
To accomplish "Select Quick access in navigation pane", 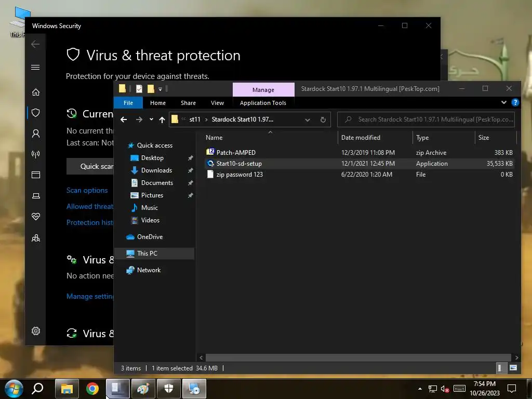I will coord(155,145).
